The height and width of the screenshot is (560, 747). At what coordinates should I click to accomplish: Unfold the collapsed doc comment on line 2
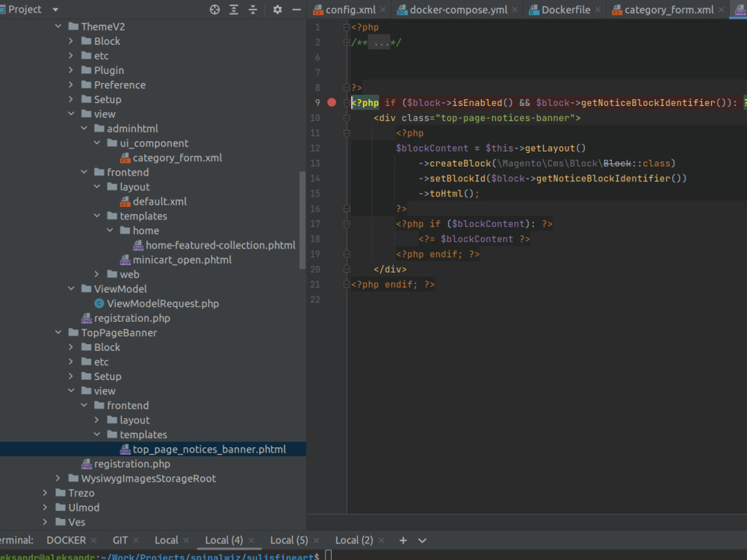click(347, 43)
